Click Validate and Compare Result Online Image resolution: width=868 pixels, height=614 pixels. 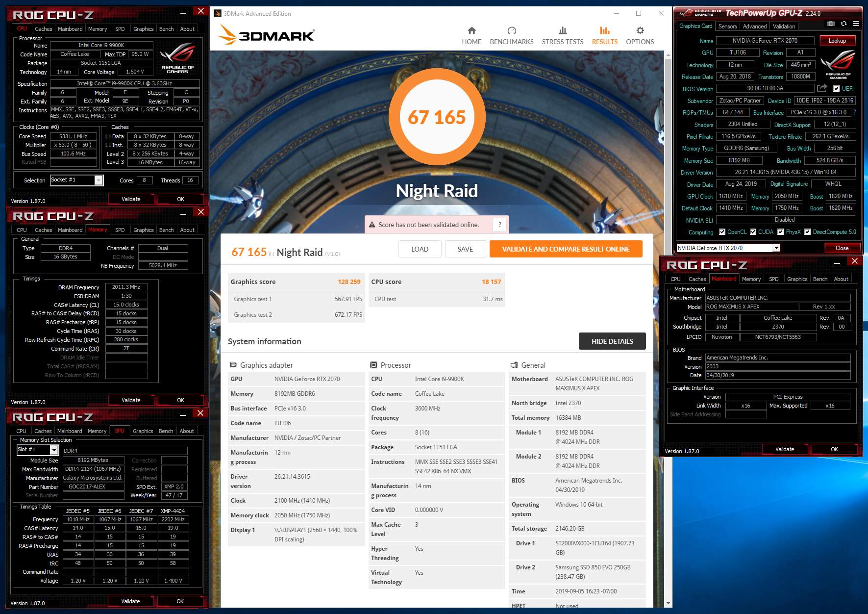[566, 249]
